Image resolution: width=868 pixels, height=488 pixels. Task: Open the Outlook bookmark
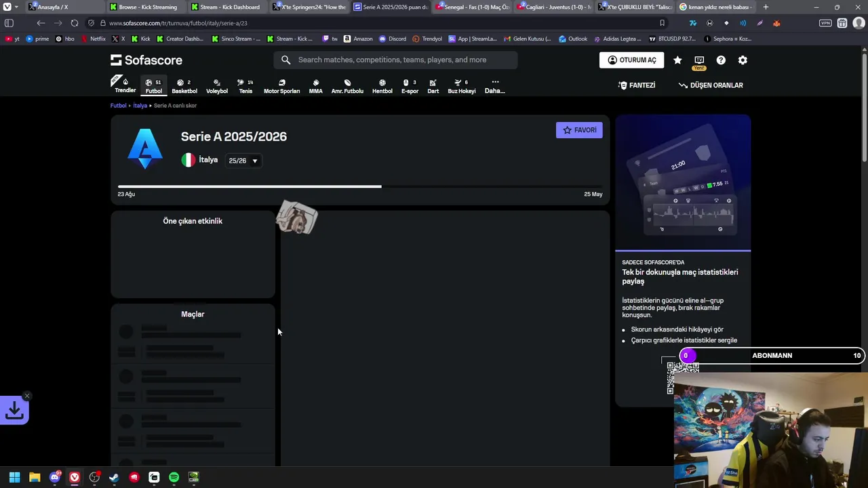point(573,39)
